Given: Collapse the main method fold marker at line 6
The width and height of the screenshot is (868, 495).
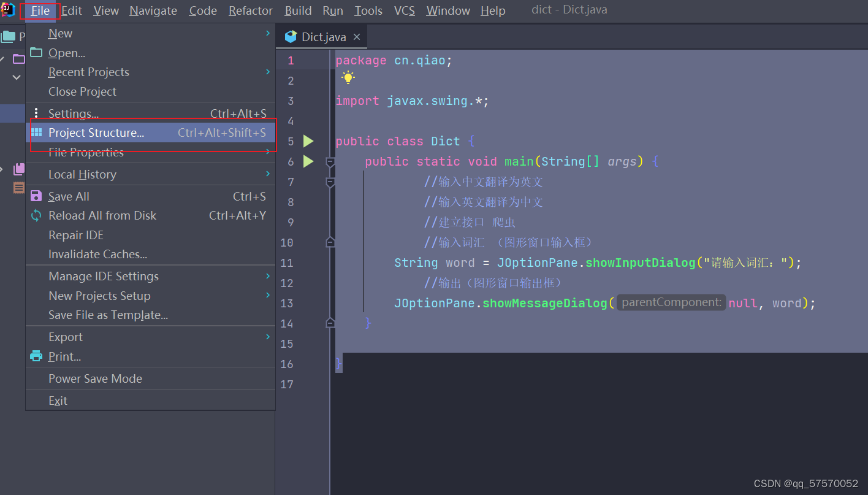Looking at the screenshot, I should [x=330, y=162].
